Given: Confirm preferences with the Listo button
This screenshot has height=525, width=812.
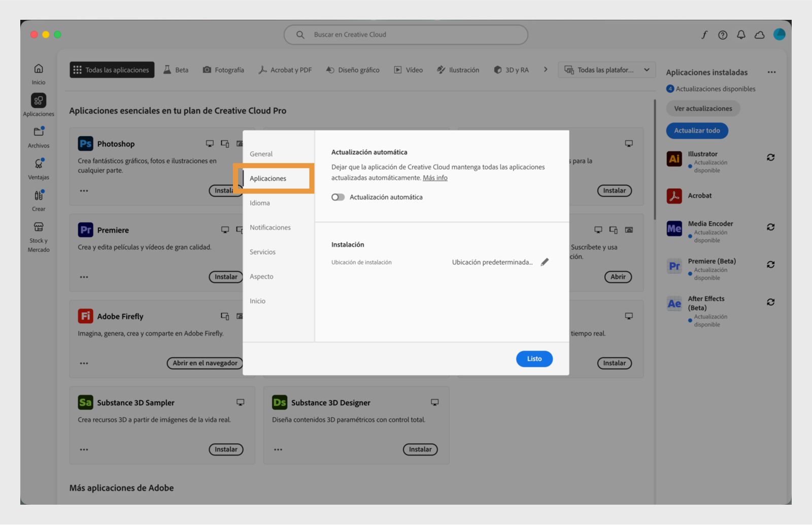Looking at the screenshot, I should point(534,359).
